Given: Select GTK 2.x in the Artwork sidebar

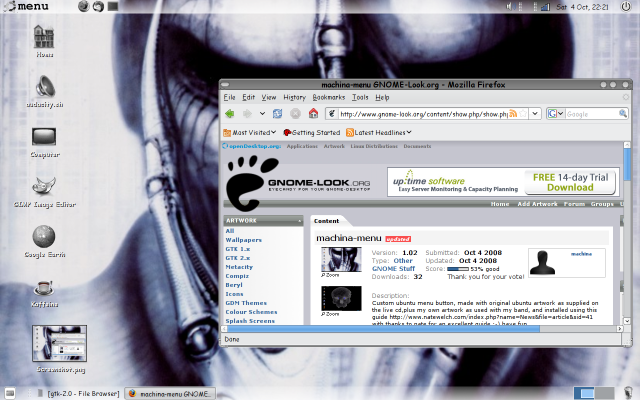Looking at the screenshot, I should (238, 258).
